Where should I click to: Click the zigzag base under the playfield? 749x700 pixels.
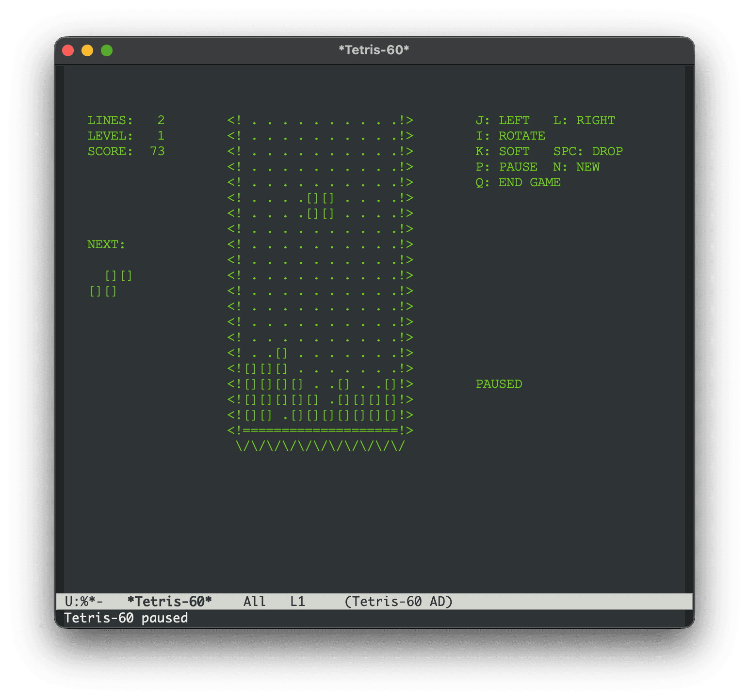tap(320, 446)
